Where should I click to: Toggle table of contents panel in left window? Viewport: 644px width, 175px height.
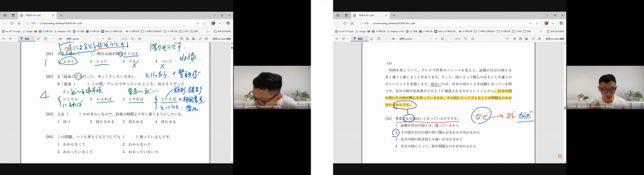[4, 39]
